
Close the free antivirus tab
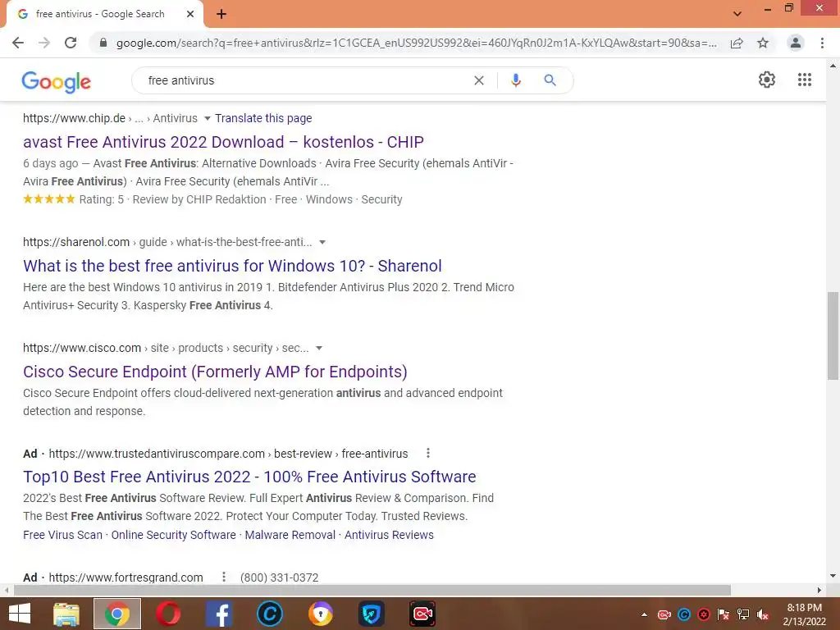(190, 14)
